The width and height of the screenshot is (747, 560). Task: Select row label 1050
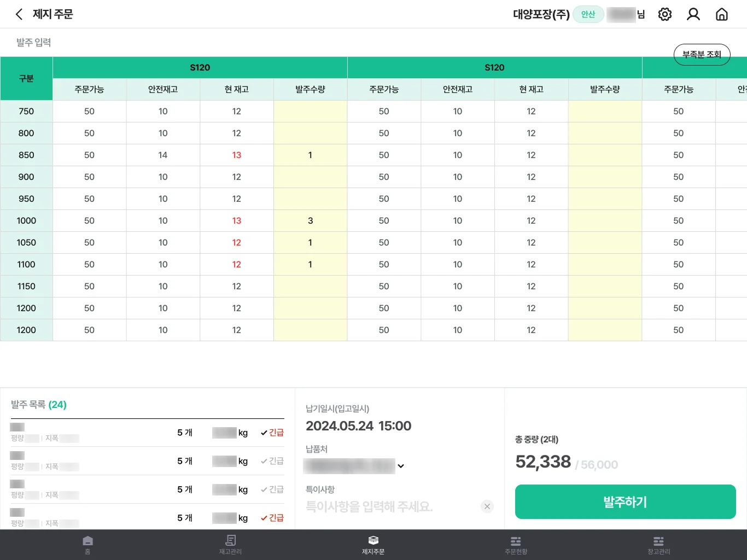click(26, 243)
